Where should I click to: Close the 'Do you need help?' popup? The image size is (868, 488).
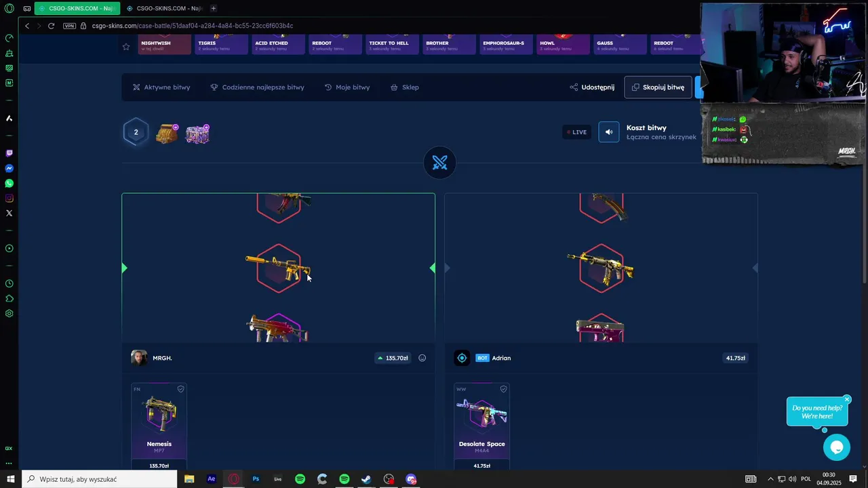click(x=847, y=399)
